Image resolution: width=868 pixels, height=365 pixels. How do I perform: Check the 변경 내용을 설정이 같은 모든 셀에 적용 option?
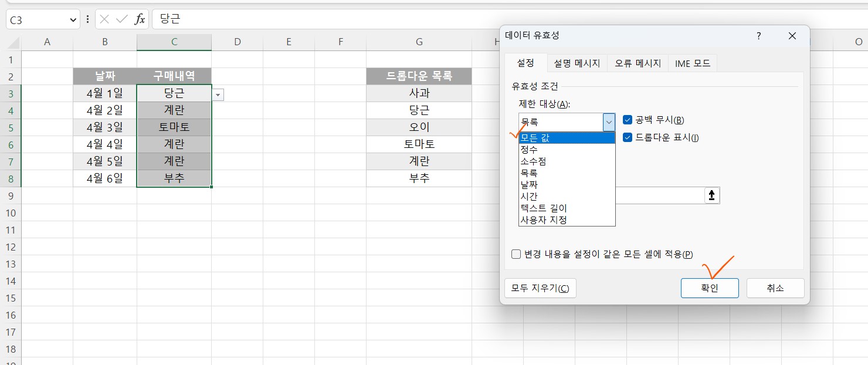[516, 254]
